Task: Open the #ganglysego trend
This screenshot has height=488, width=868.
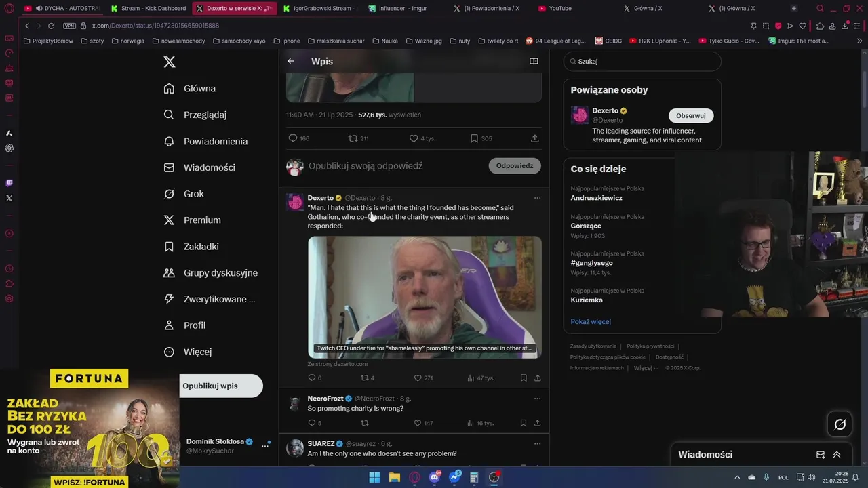Action: tap(592, 263)
